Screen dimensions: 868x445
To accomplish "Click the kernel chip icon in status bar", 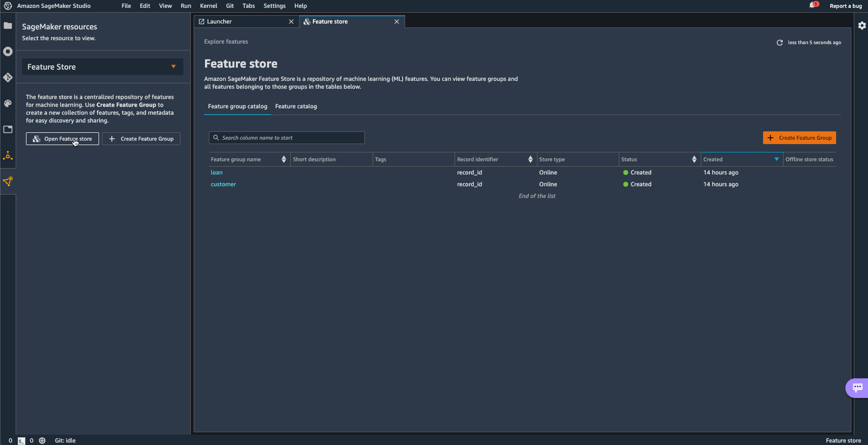I will (42, 441).
